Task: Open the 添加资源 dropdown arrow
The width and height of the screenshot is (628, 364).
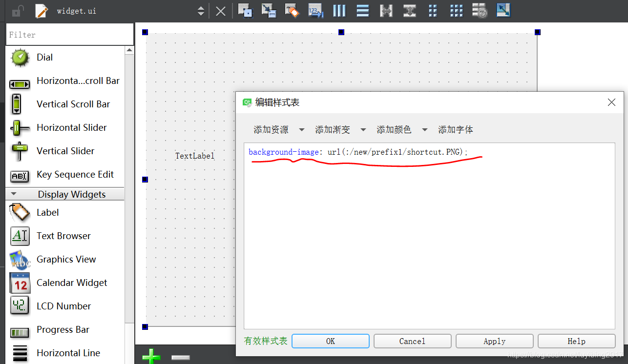Action: [302, 130]
